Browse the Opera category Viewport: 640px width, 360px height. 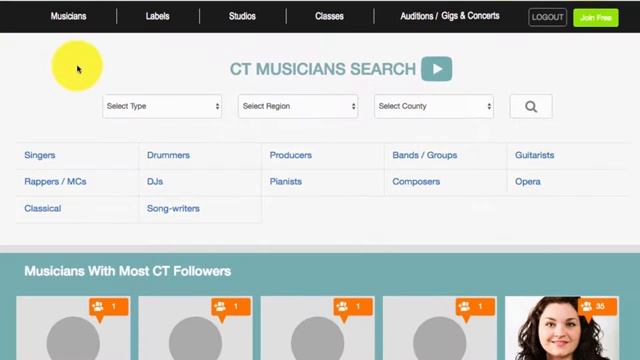point(527,182)
